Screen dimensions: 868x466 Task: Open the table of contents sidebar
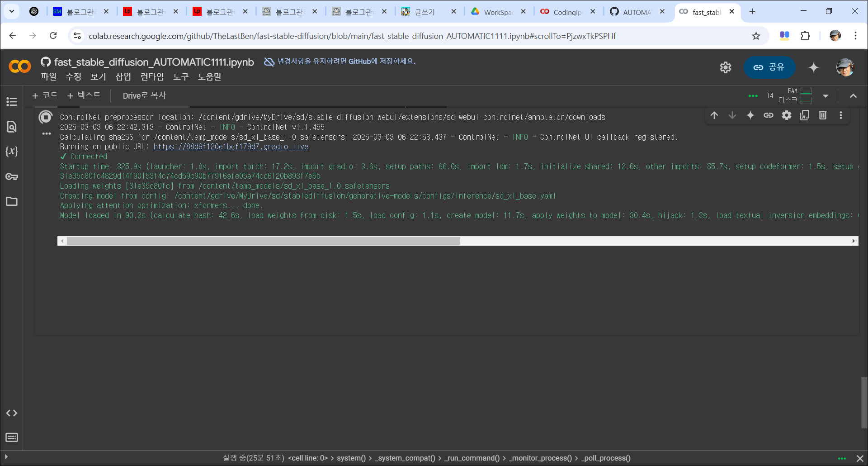point(12,102)
